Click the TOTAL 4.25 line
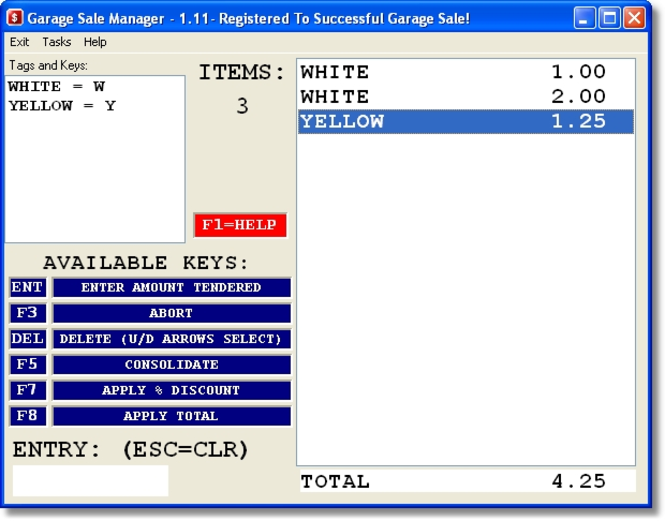 [x=468, y=481]
